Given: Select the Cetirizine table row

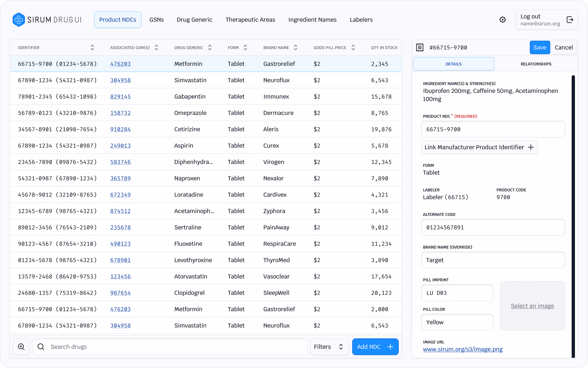Looking at the screenshot, I should click(x=205, y=129).
